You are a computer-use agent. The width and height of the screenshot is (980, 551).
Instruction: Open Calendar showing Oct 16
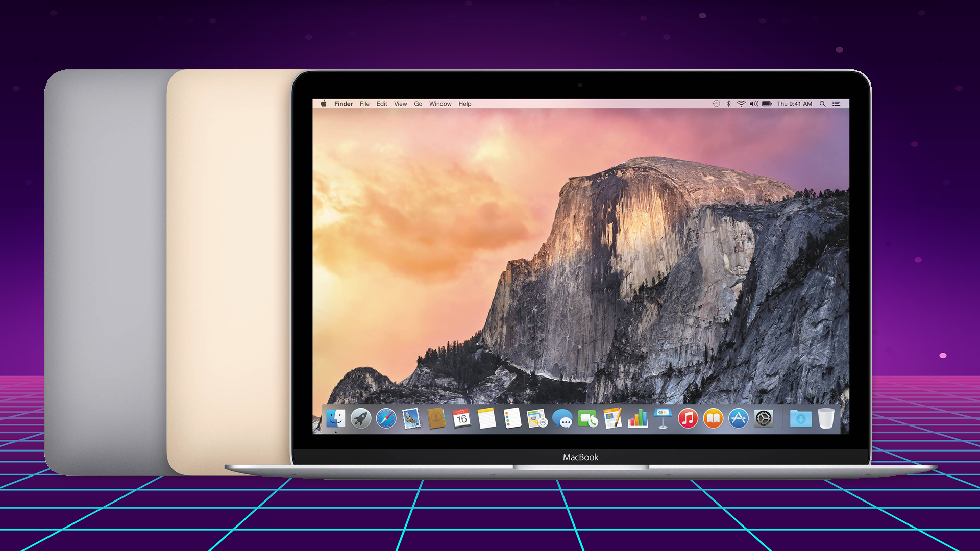coord(461,419)
